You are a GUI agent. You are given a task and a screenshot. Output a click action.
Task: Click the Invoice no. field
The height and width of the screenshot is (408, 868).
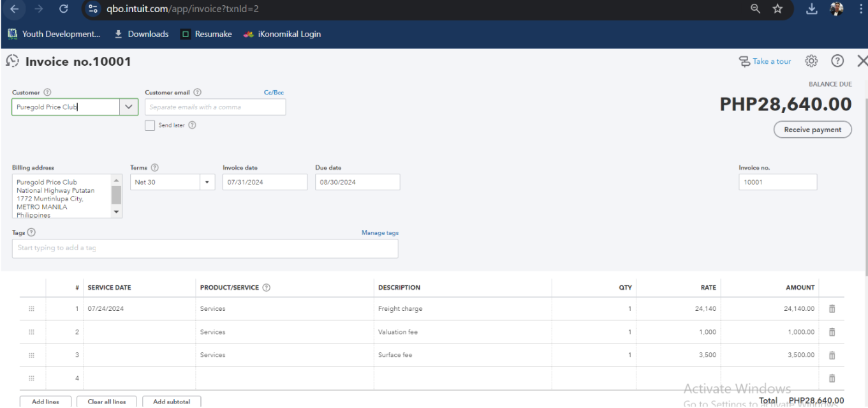778,182
